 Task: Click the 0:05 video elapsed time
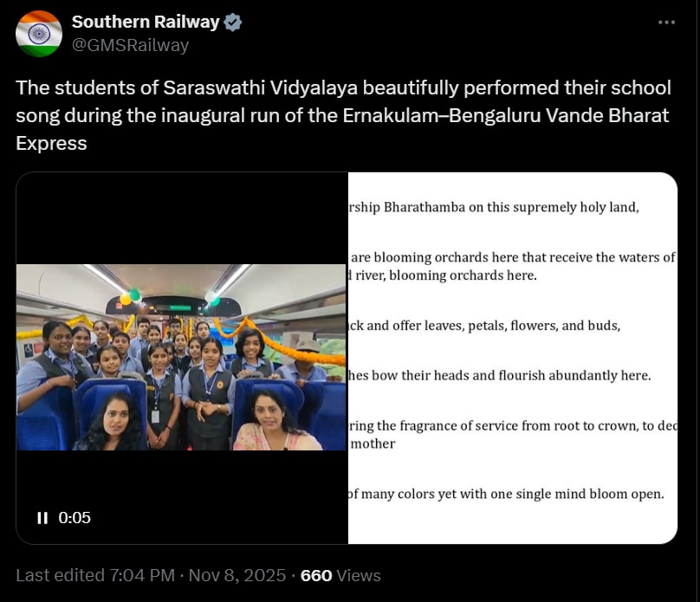point(75,518)
